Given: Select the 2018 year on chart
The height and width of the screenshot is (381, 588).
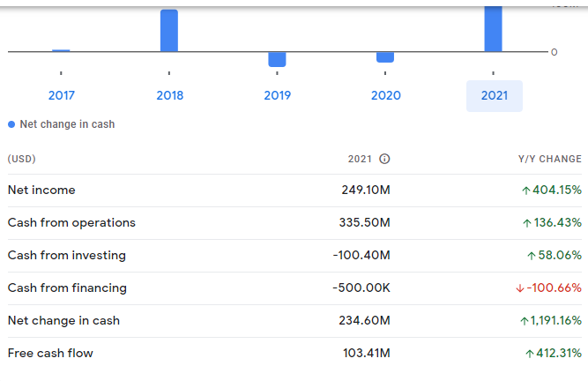Looking at the screenshot, I should pyautogui.click(x=169, y=95).
